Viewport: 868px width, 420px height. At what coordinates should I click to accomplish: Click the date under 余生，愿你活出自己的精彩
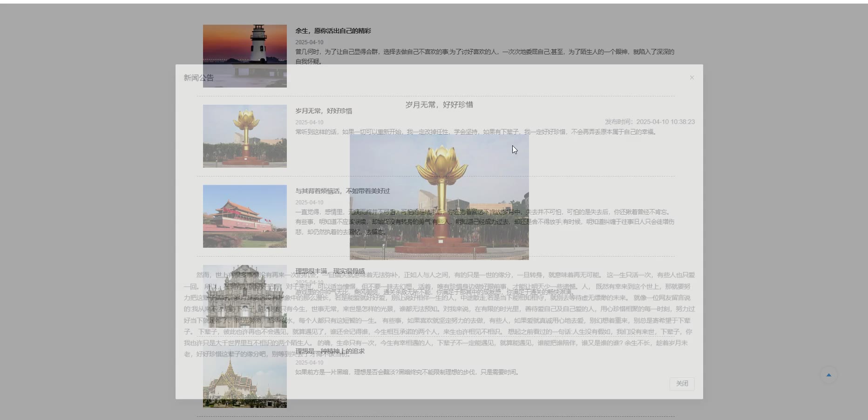(x=309, y=42)
